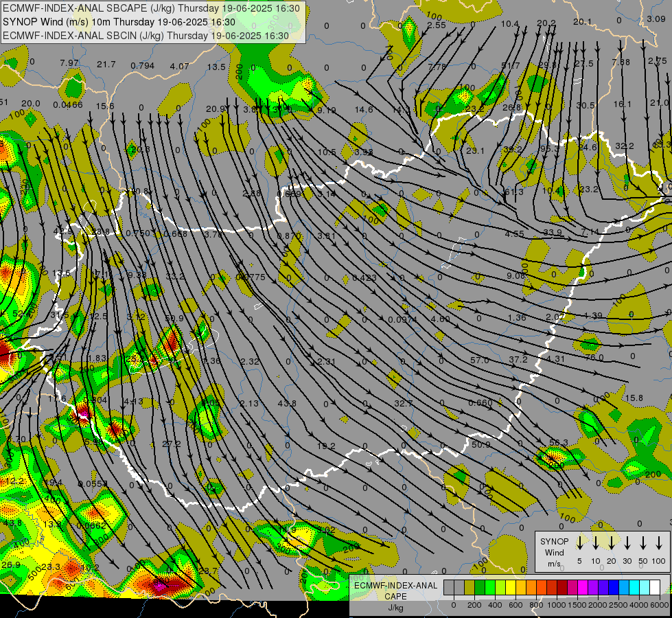The height and width of the screenshot is (618, 672).
Task: Click the 0.0974 value on the map
Action: click(x=402, y=319)
